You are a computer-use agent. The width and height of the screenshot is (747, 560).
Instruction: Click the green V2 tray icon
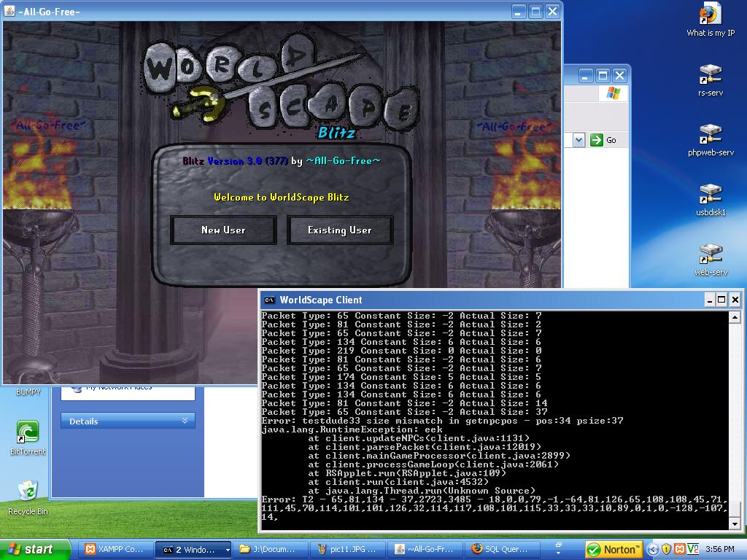click(693, 550)
